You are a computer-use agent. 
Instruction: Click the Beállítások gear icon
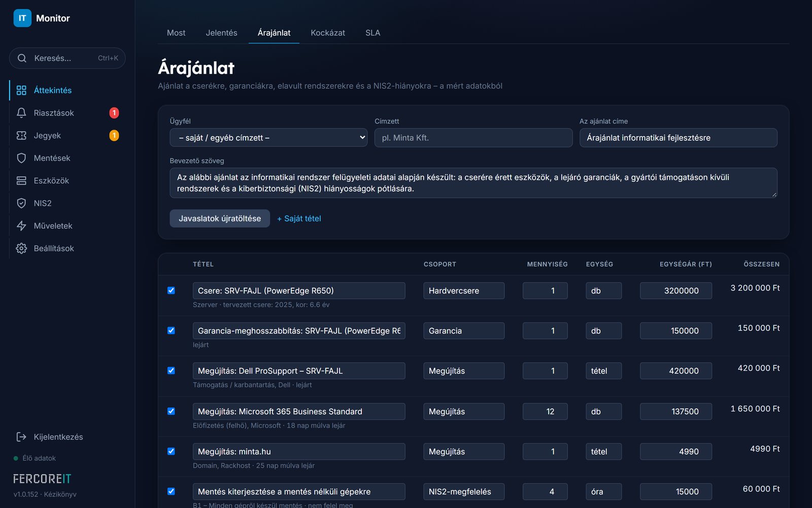[21, 248]
